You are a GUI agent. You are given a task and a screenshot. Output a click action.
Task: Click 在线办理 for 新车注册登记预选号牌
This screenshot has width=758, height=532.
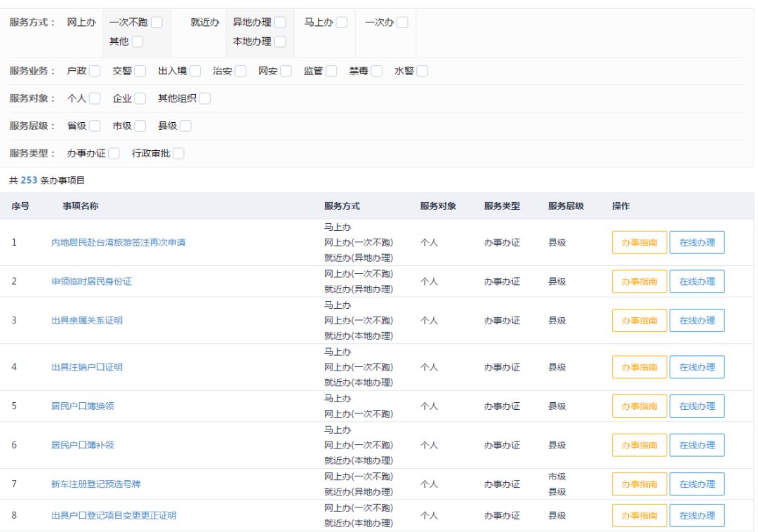click(697, 484)
